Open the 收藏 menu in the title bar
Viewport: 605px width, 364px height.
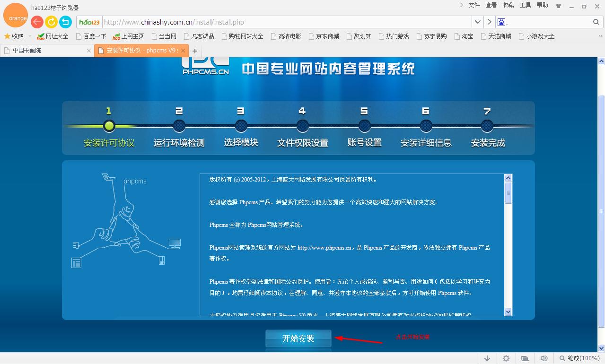[x=508, y=5]
